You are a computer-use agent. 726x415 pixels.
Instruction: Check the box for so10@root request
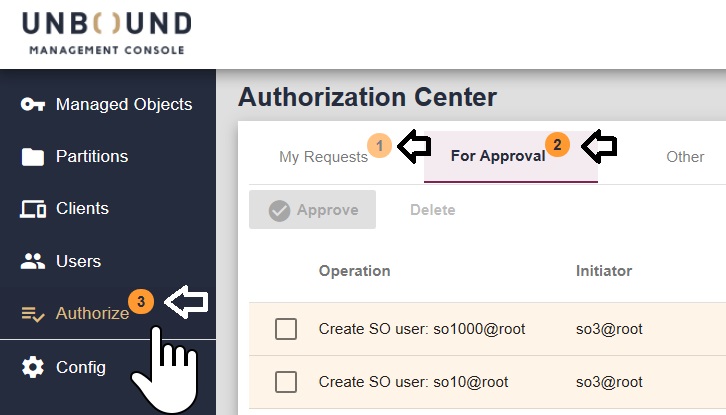coord(286,382)
